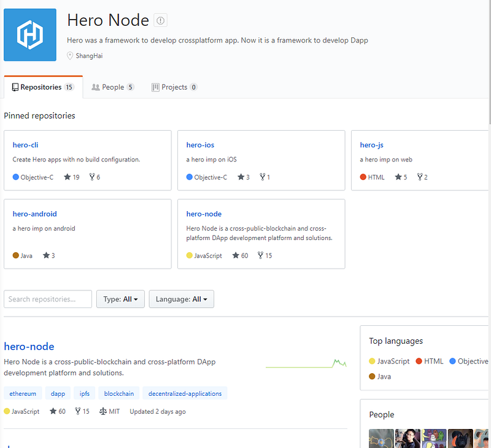
Task: Click the 'Top languages' heading
Action: (x=396, y=341)
